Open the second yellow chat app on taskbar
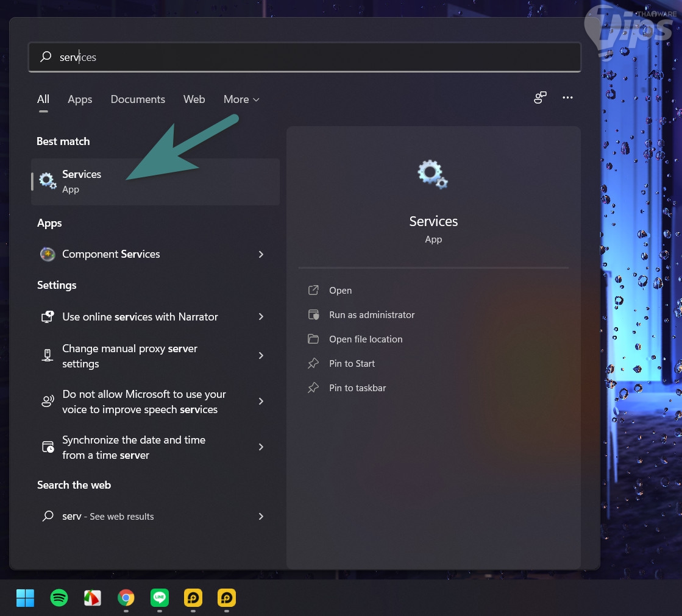Image resolution: width=682 pixels, height=616 pixels. [x=227, y=598]
